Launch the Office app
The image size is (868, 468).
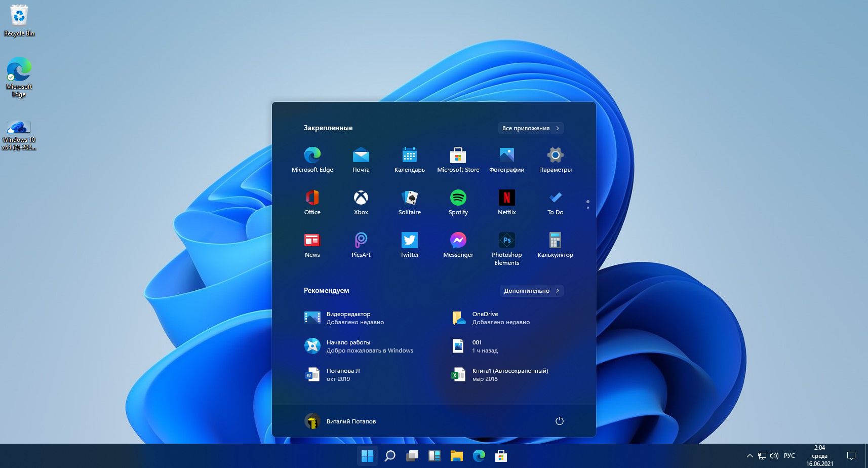tap(312, 202)
